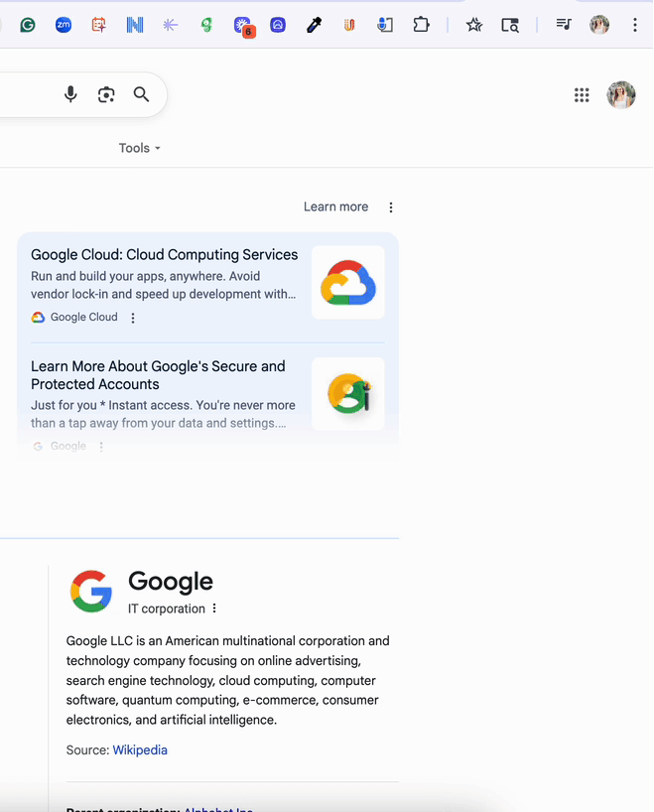Open the three-dot menu next to Learn more
Viewport: 654px width, 812px height.
pyautogui.click(x=391, y=207)
